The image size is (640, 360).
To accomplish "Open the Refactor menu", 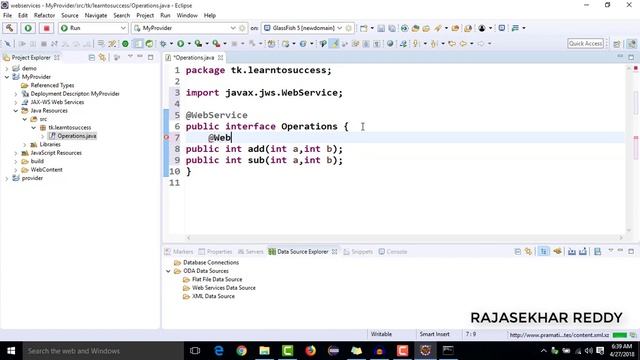I will 44,16.
